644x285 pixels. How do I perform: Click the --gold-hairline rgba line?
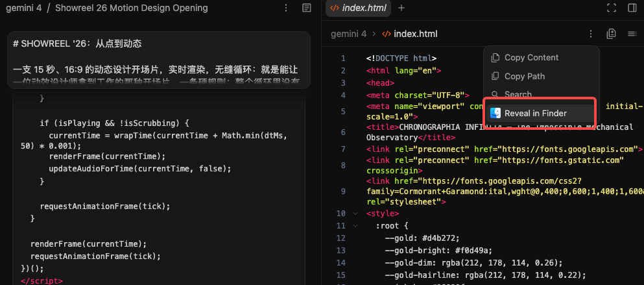485,275
